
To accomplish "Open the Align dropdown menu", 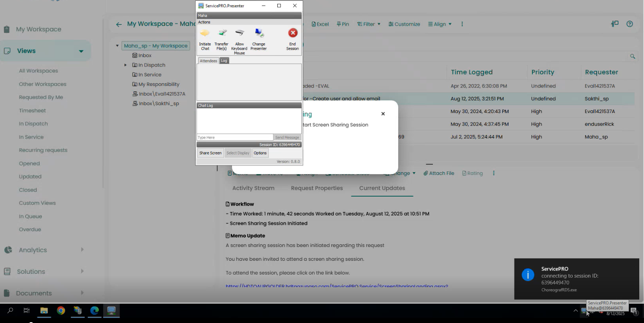I will click(x=440, y=24).
